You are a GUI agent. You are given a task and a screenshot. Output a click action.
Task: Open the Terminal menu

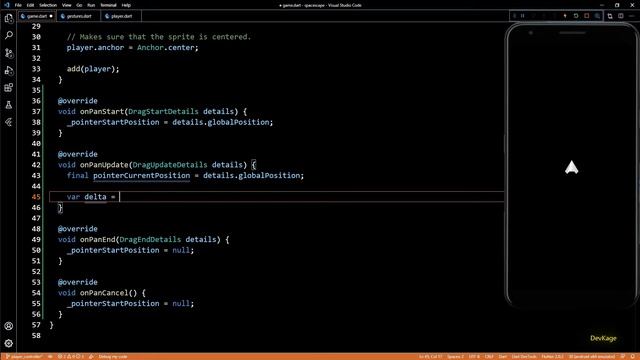108,5
